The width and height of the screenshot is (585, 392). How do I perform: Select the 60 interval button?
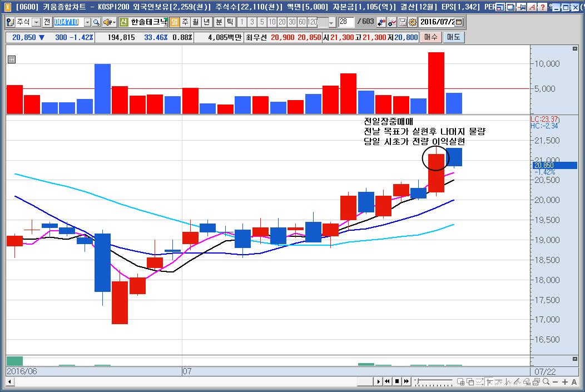(303, 22)
